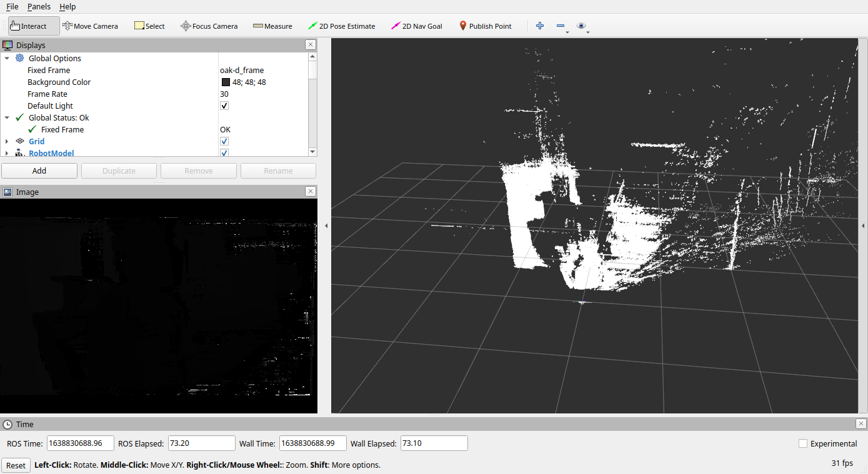The image size is (868, 474).
Task: Choose the Select tool in toolbar
Action: click(149, 26)
